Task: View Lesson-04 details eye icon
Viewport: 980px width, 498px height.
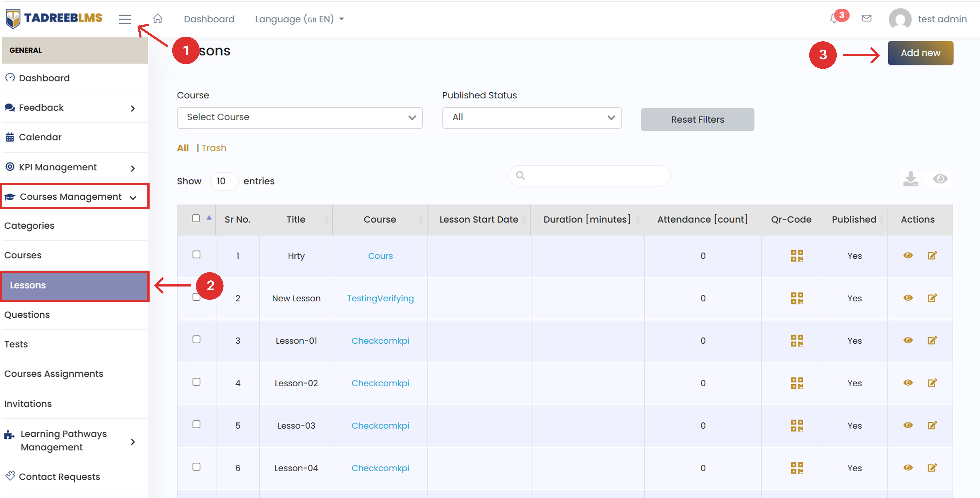Action: pos(908,468)
